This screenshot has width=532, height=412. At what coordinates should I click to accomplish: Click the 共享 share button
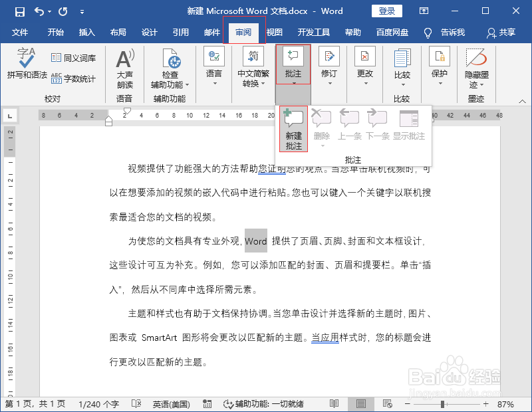coord(505,32)
